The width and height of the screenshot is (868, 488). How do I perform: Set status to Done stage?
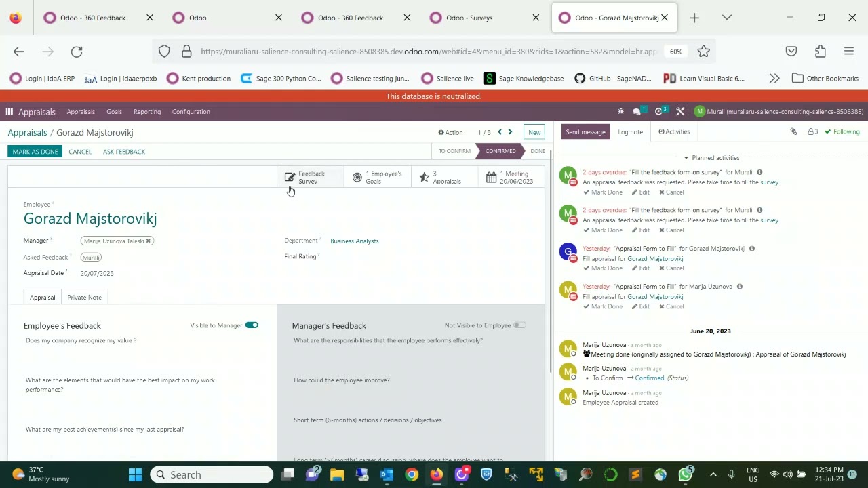coord(537,151)
